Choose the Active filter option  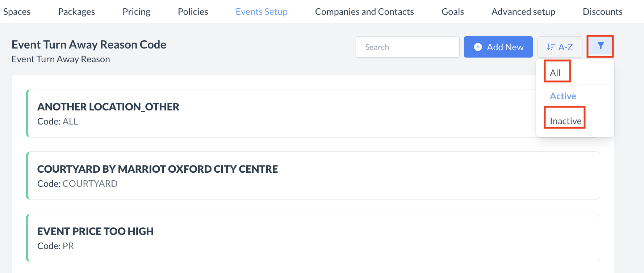(x=563, y=96)
